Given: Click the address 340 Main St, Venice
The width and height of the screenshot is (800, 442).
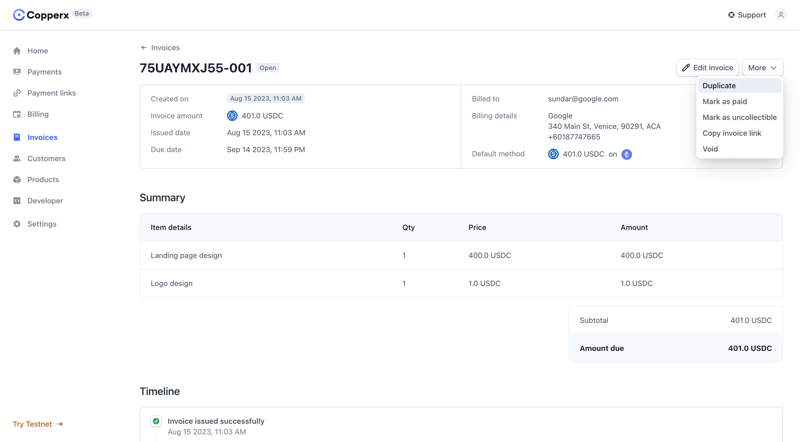Looking at the screenshot, I should tap(604, 126).
